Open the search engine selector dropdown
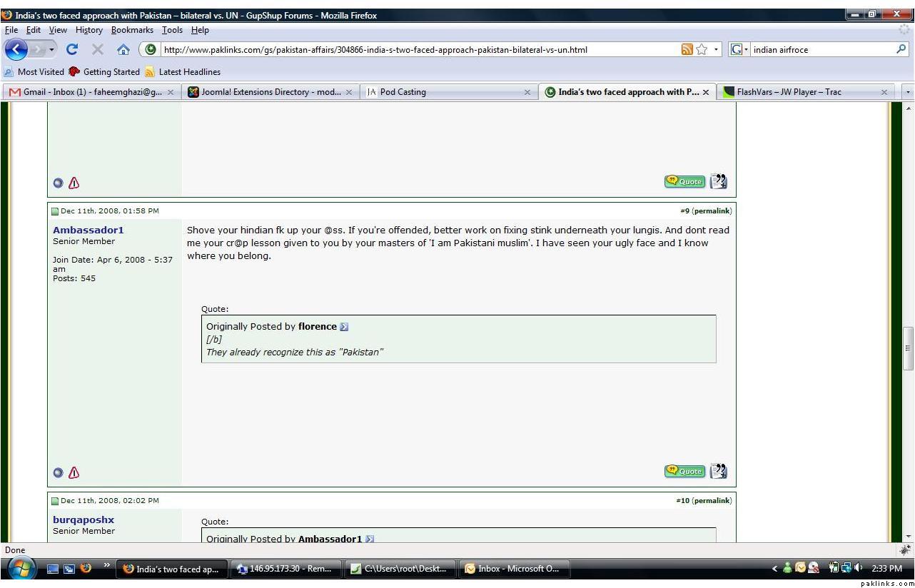The image size is (915, 588). tap(738, 49)
